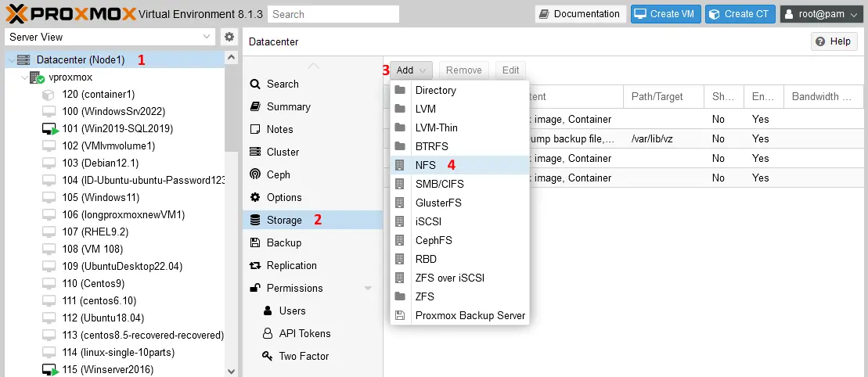Collapse the Permissions submenu arrow
The image size is (868, 377).
coord(368,289)
